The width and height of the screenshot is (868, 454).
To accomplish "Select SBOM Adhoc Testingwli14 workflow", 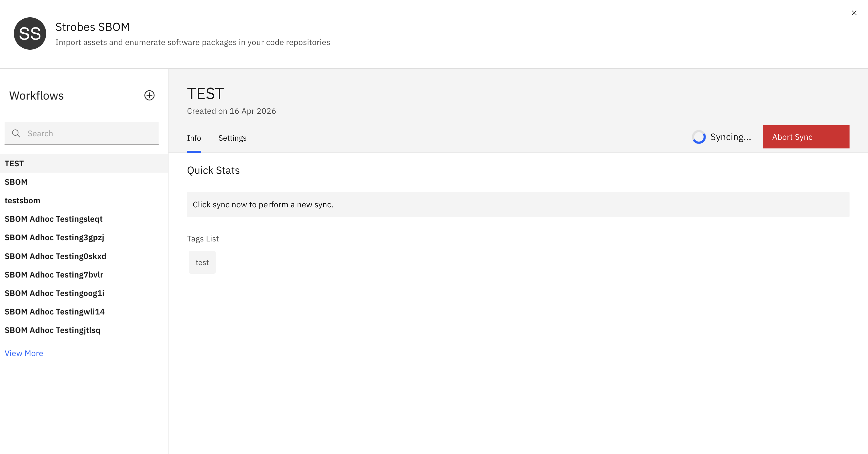I will tap(55, 312).
